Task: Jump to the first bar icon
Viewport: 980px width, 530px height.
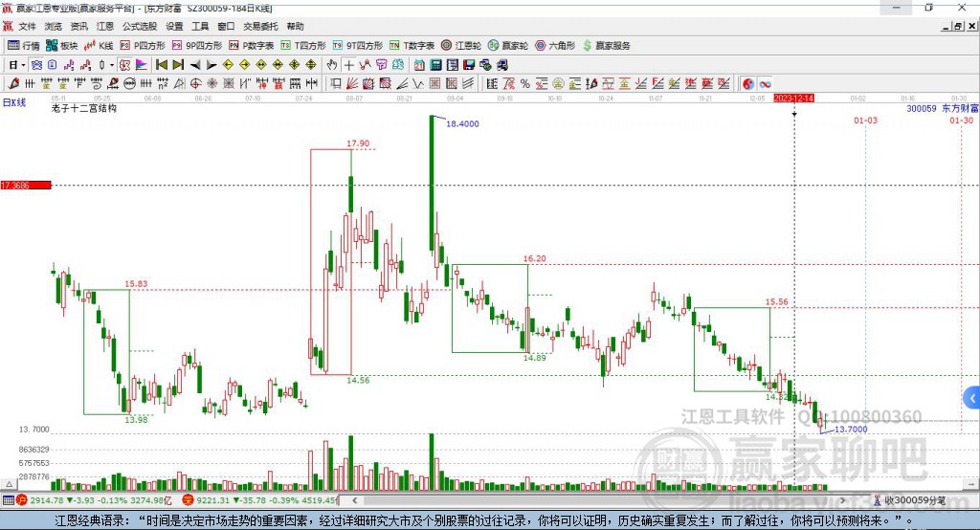Action: 161,65
